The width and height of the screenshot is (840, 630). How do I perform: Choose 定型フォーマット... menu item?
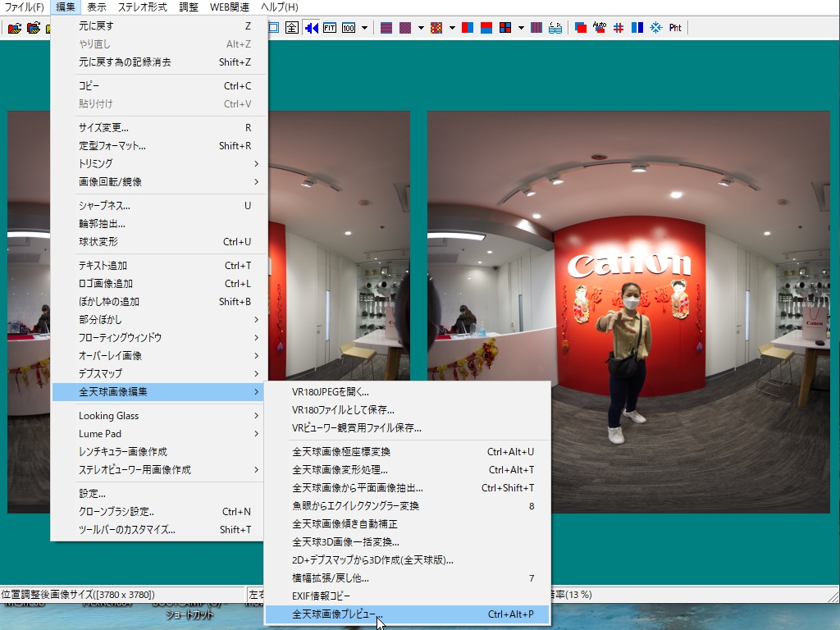(159, 146)
